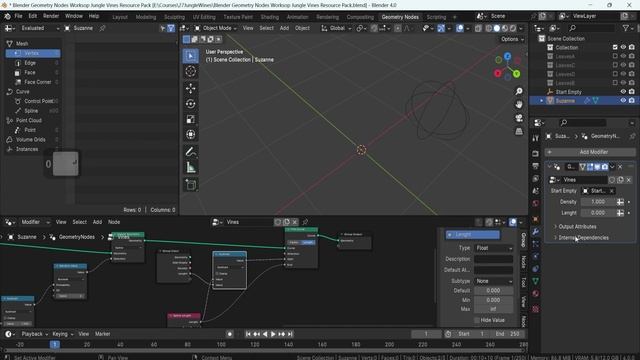Expand the Output Attributes panel
This screenshot has height=360, width=640.
(577, 227)
